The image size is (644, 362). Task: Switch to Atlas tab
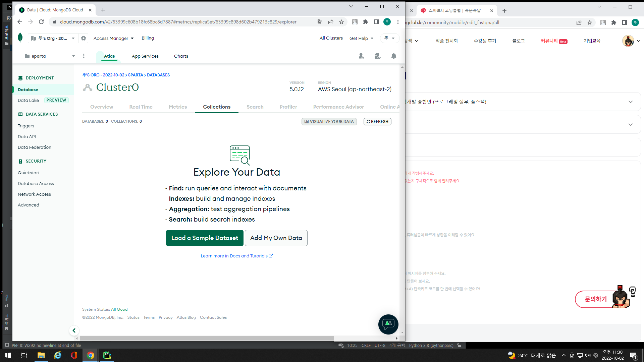pos(109,56)
